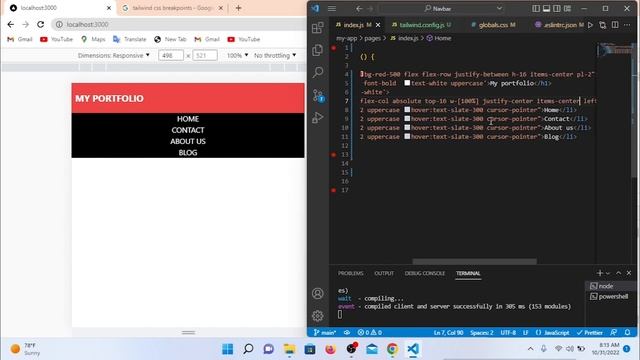Open Chrome from the taskbar

pos(392,349)
